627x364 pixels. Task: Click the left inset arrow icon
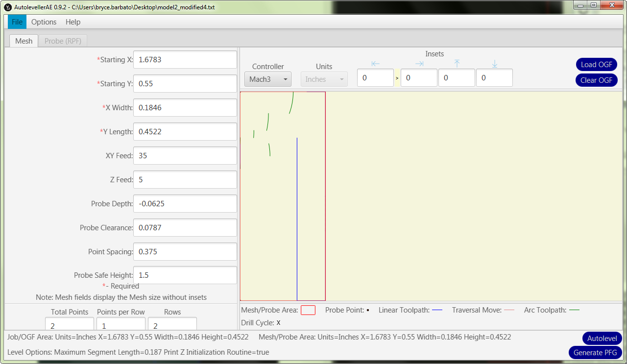[376, 64]
